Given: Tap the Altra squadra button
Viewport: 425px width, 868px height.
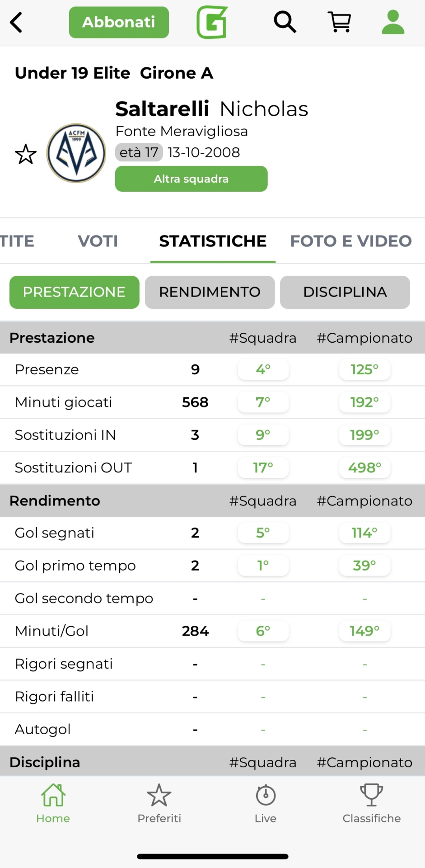Looking at the screenshot, I should coord(191,179).
